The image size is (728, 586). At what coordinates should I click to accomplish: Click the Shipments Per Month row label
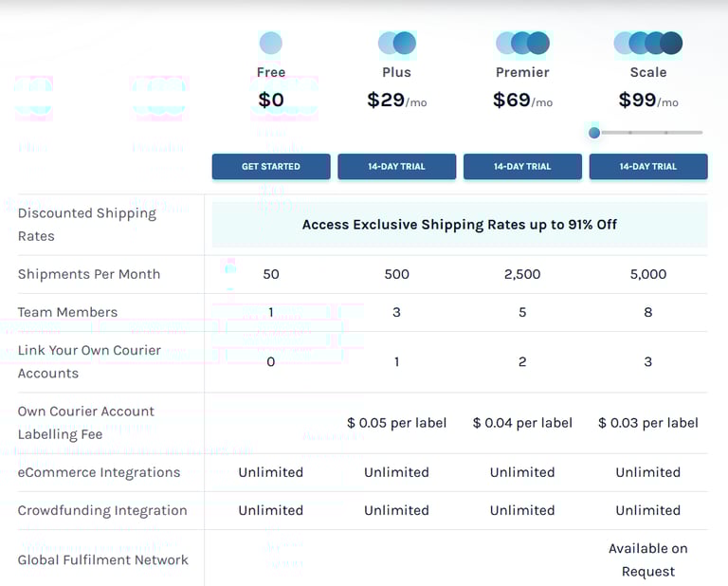coord(89,274)
